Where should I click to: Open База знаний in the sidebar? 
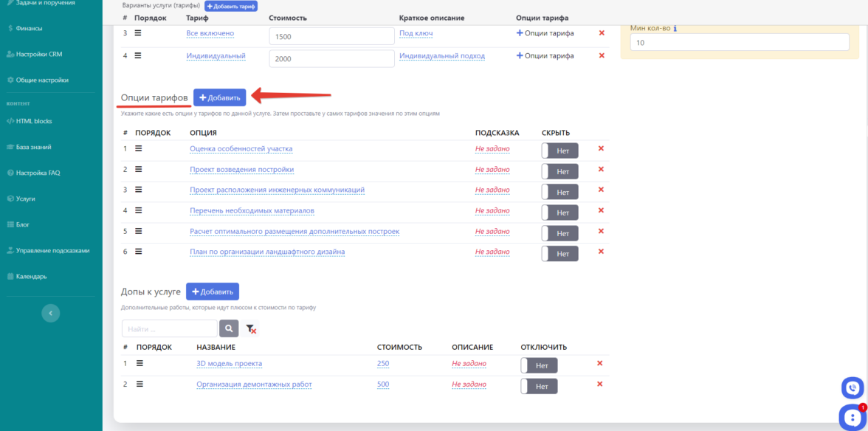click(33, 147)
